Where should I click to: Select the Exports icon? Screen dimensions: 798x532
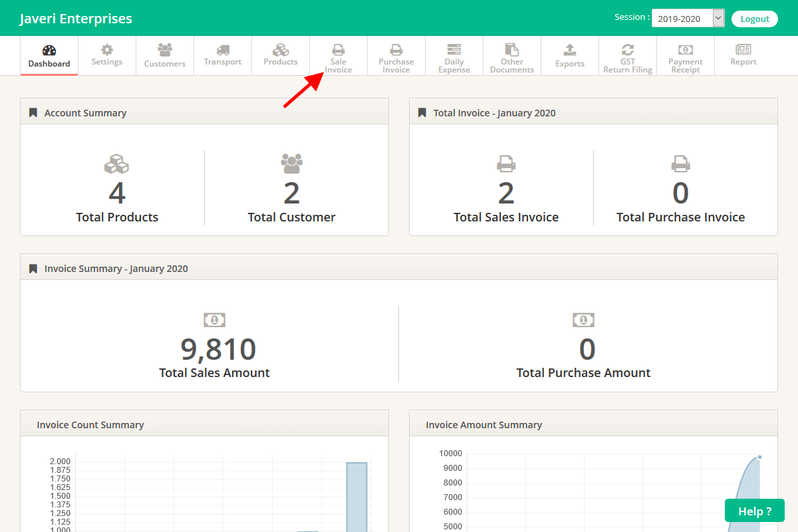click(569, 56)
